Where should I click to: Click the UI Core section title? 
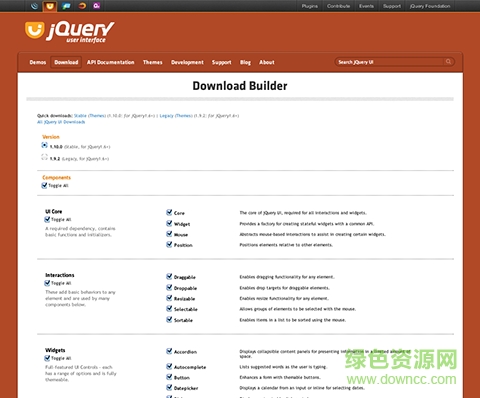(x=54, y=211)
